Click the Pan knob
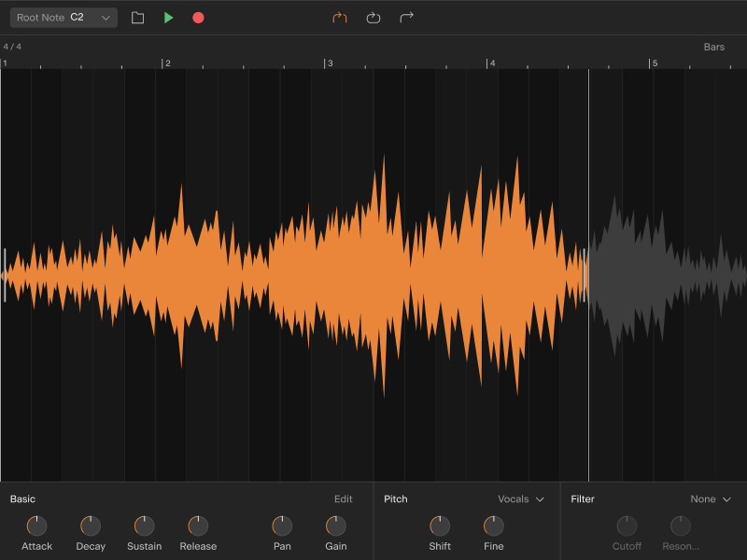The height and width of the screenshot is (560, 747). coord(282,525)
